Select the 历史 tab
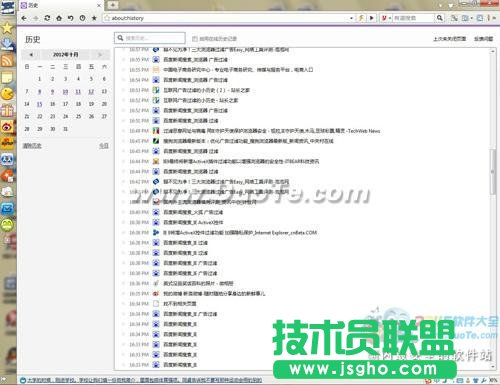This screenshot has height=385, width=500. click(60, 5)
